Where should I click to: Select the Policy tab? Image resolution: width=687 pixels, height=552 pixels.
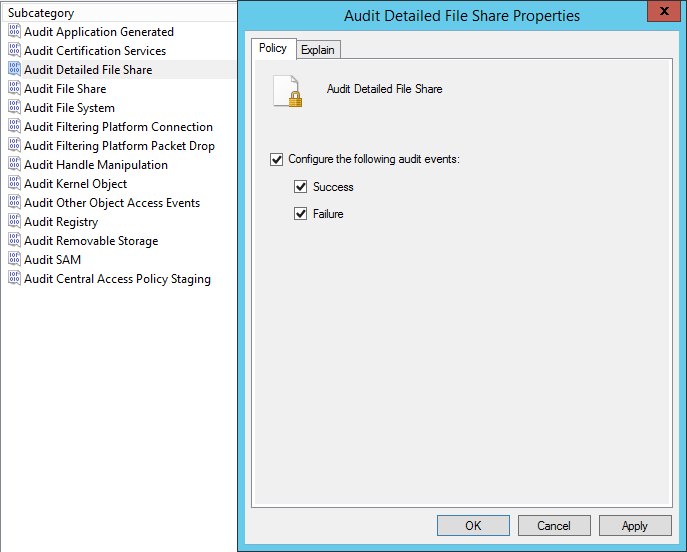tap(273, 48)
